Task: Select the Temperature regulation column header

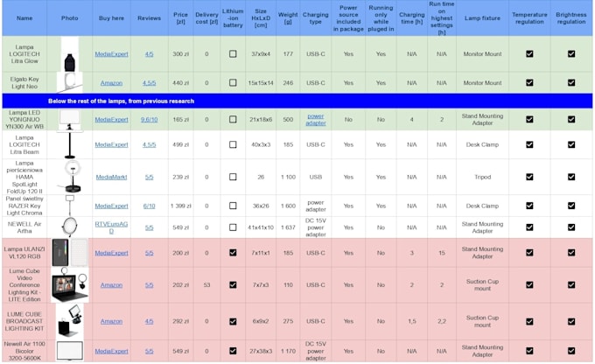Action: click(x=529, y=18)
